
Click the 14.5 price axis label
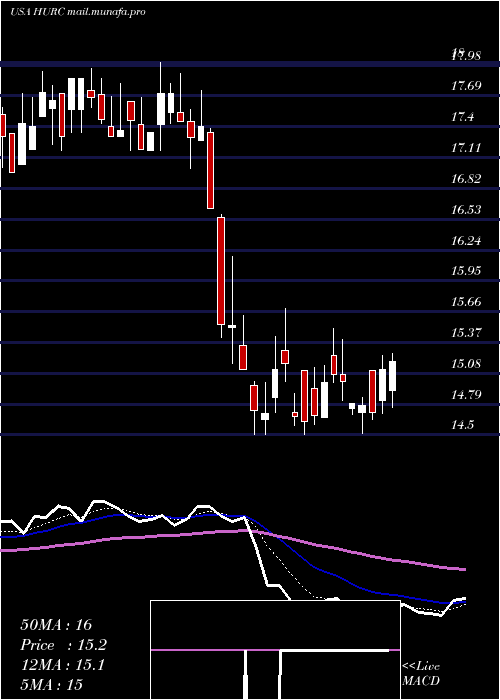point(462,425)
